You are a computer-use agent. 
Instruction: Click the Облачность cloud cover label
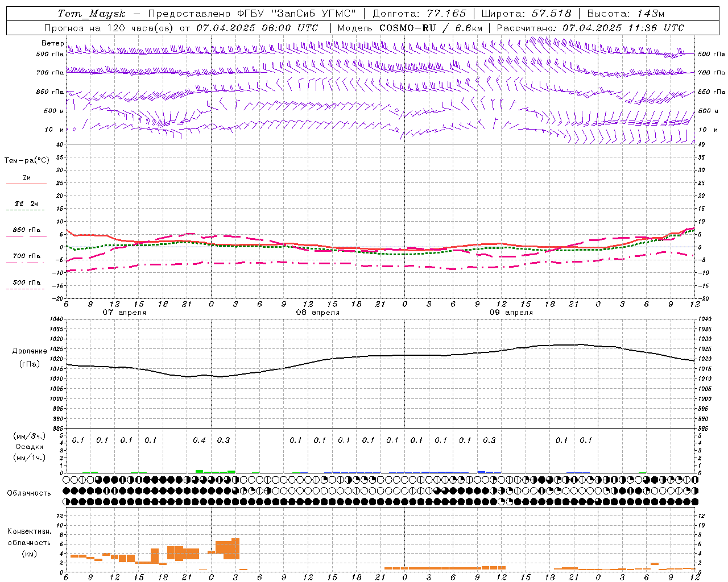tap(29, 493)
